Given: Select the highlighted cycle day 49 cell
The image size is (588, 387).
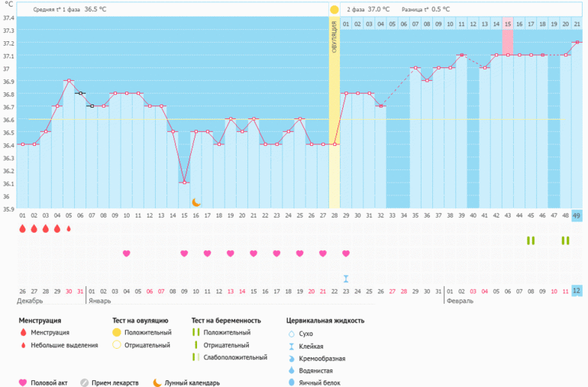Looking at the screenshot, I should pos(577,216).
